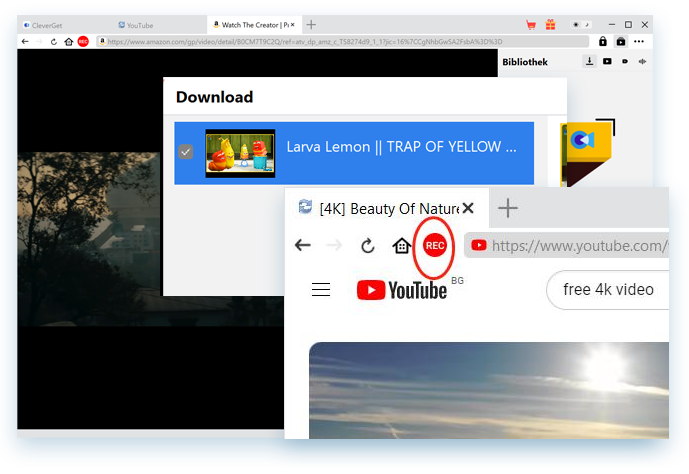
Task: Go home using the house icon in the Amazon window
Action: click(x=69, y=42)
